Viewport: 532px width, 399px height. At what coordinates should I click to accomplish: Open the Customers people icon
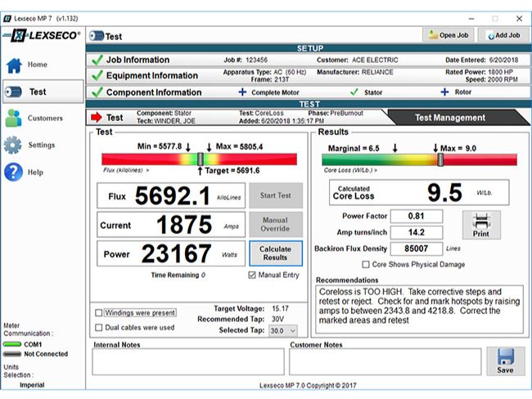(x=13, y=118)
